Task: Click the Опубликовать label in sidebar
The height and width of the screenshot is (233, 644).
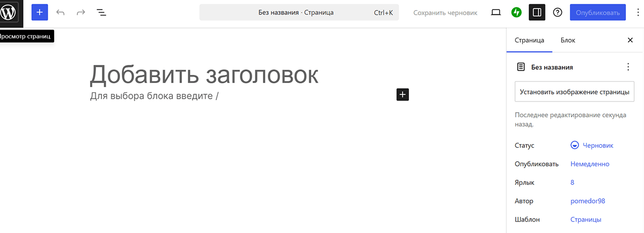Action: [x=537, y=164]
